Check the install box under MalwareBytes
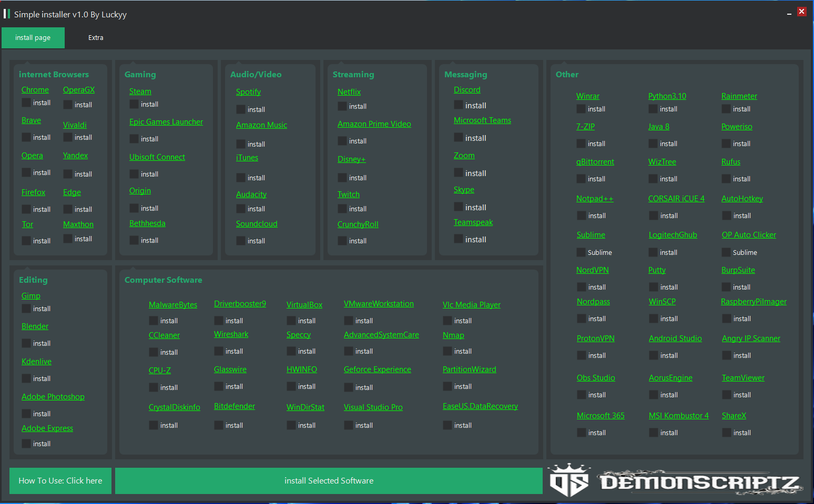The height and width of the screenshot is (504, 814). [x=154, y=321]
